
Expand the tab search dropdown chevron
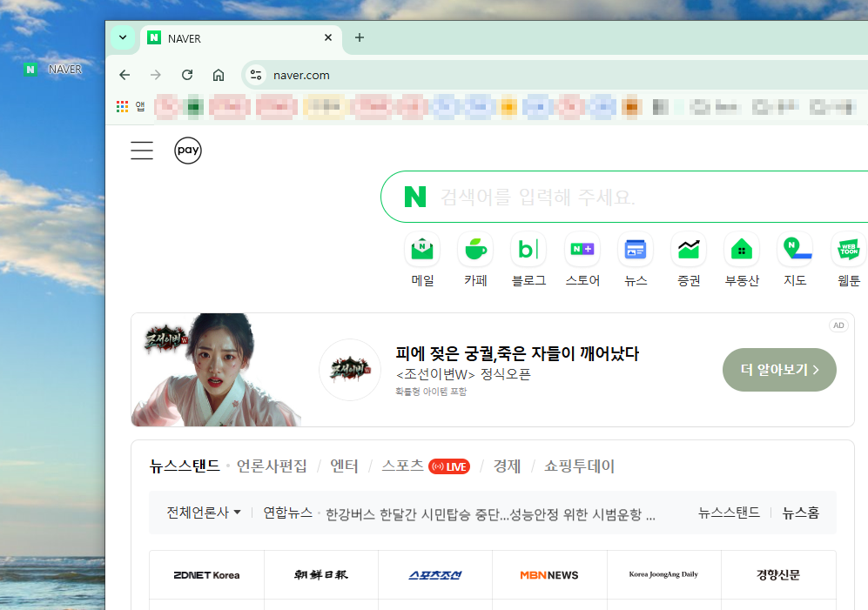tap(123, 37)
